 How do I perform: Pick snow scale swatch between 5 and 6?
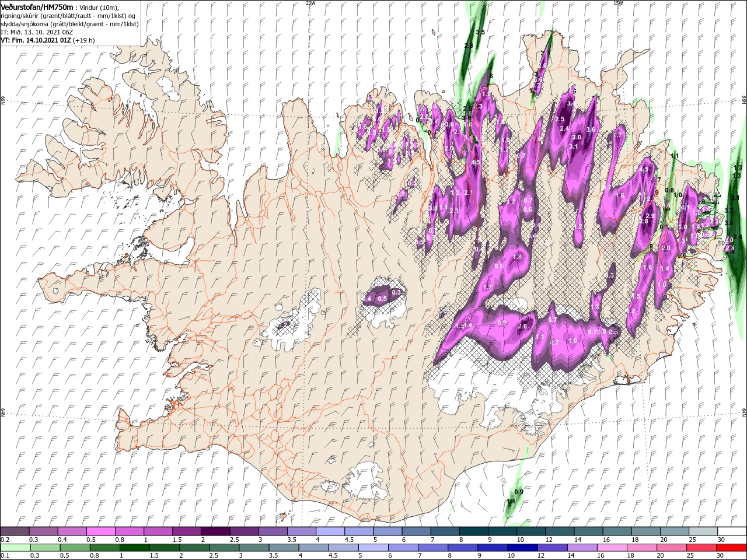[x=386, y=531]
